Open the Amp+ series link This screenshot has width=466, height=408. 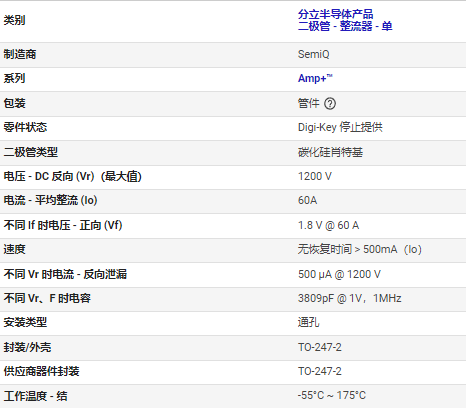(x=315, y=78)
